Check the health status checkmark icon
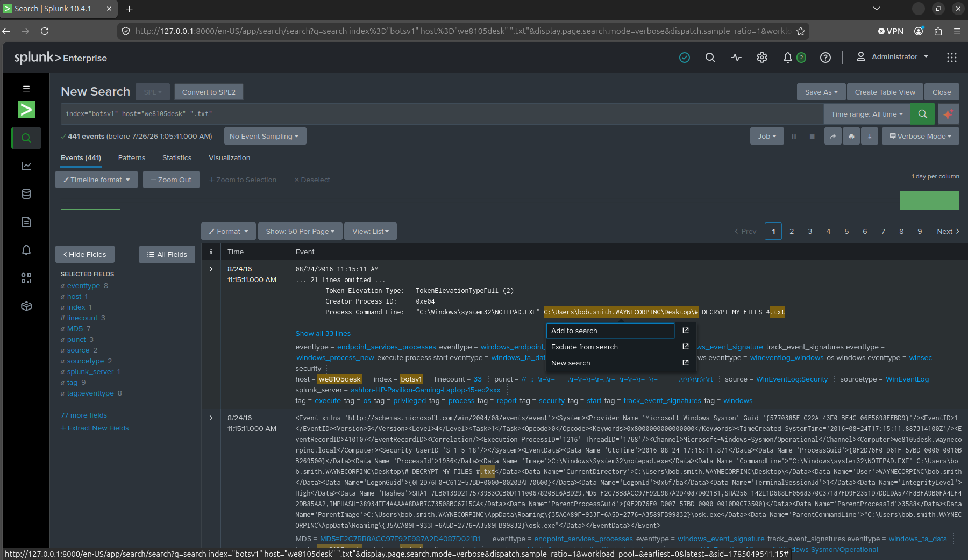This screenshot has height=560, width=968. pos(685,58)
